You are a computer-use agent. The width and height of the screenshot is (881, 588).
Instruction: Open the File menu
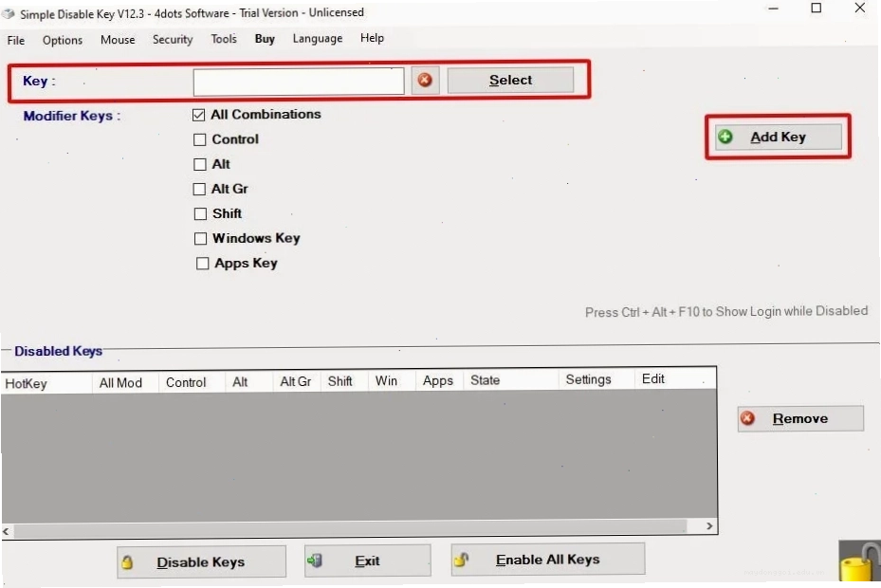[16, 41]
